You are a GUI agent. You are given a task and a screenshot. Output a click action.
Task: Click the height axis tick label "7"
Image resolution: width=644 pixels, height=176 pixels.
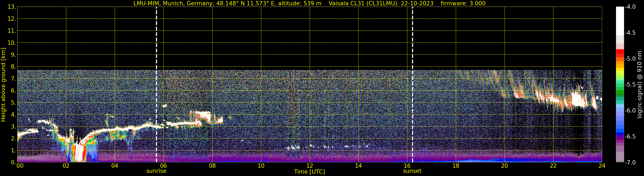point(13,79)
